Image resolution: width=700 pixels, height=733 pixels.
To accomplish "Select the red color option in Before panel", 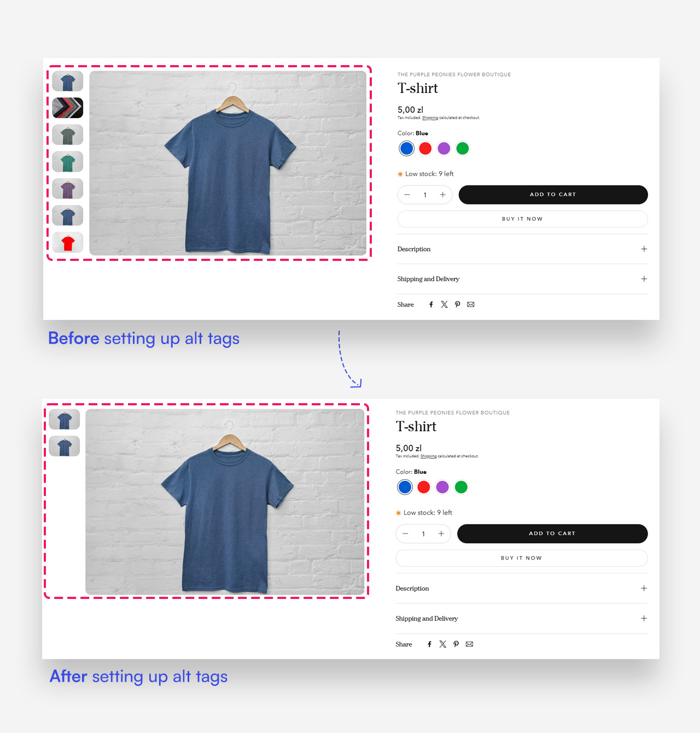I will [425, 148].
